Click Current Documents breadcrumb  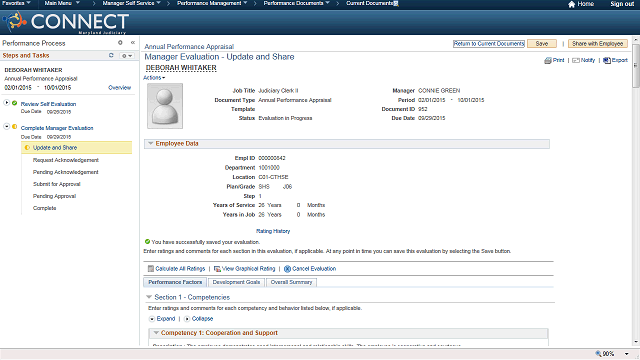pos(371,3)
